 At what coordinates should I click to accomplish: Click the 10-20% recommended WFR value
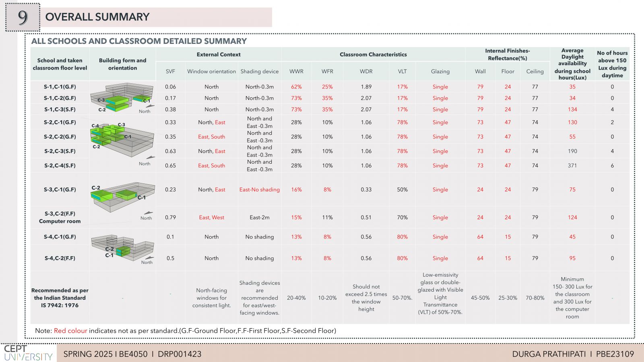327,298
